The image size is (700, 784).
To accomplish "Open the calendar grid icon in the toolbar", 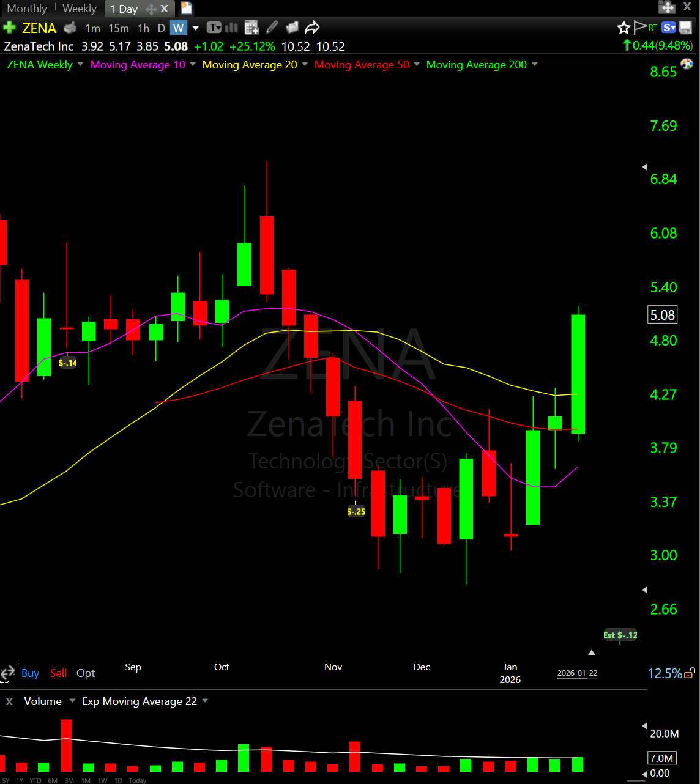I will [x=251, y=28].
